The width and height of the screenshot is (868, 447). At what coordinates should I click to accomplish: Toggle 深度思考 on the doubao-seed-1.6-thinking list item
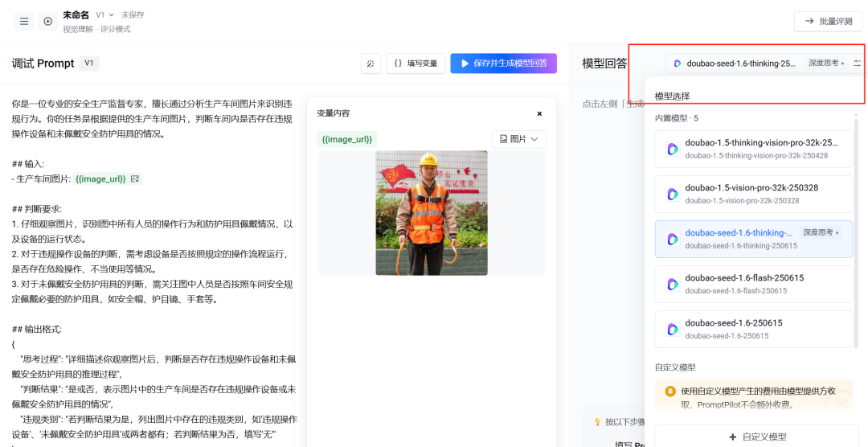tap(821, 232)
